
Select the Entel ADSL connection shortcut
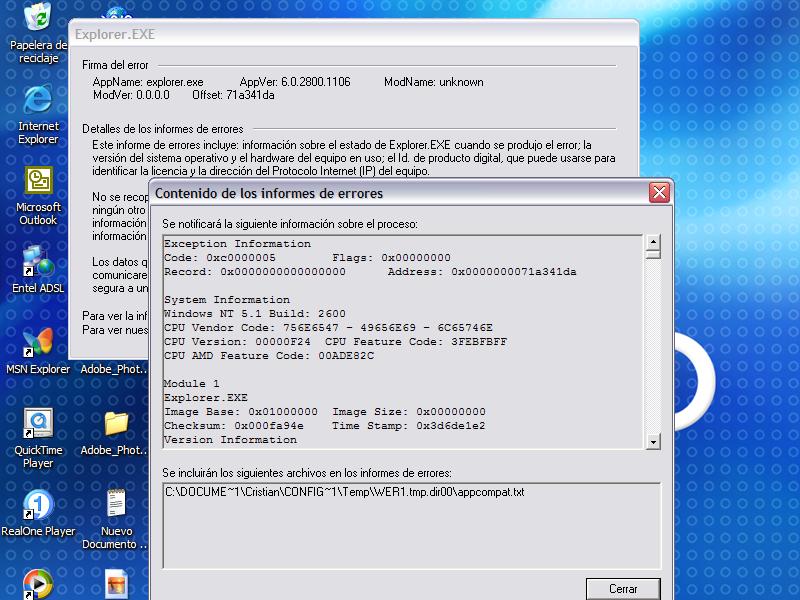[x=38, y=263]
